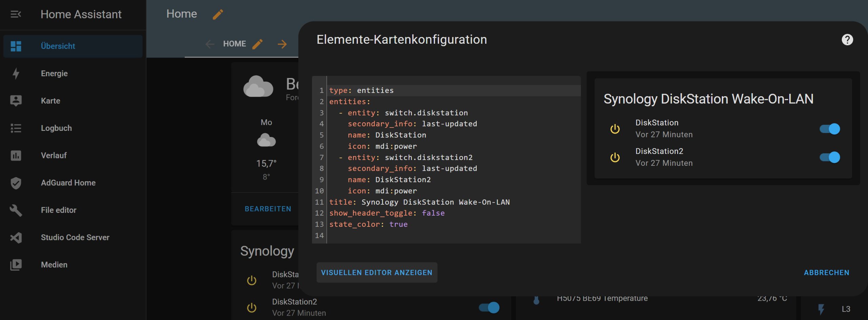Click Bearbeiten on the weather card

tap(268, 209)
